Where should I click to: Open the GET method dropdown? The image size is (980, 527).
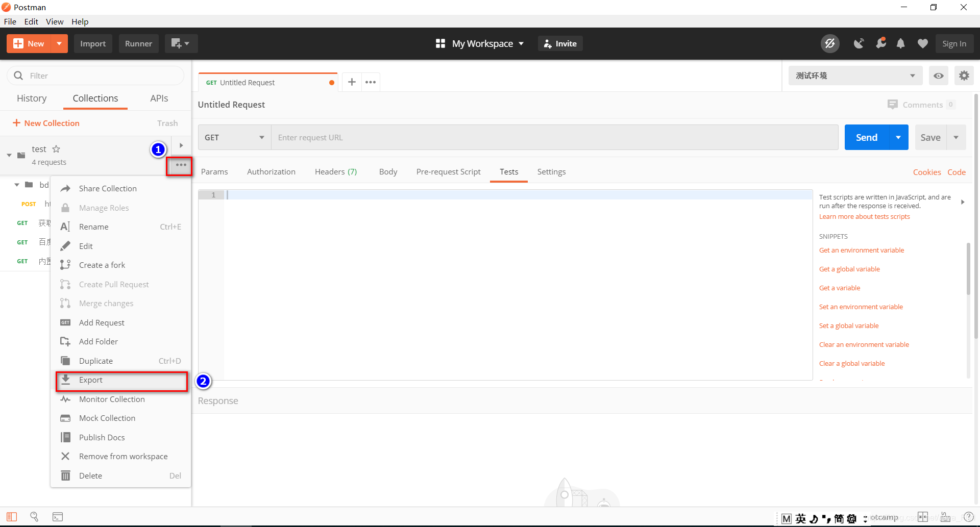[x=234, y=137]
